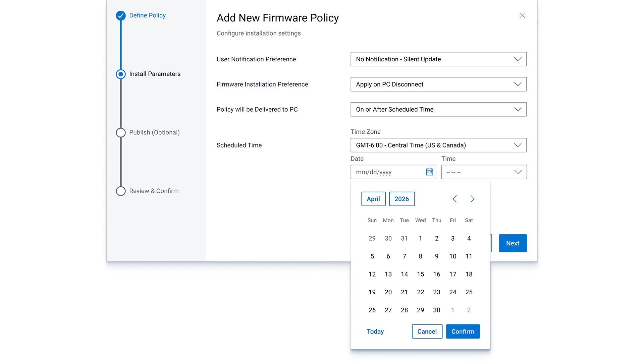This screenshot has width=644, height=362.
Task: Expand User Notification Preference dropdown
Action: 438,59
